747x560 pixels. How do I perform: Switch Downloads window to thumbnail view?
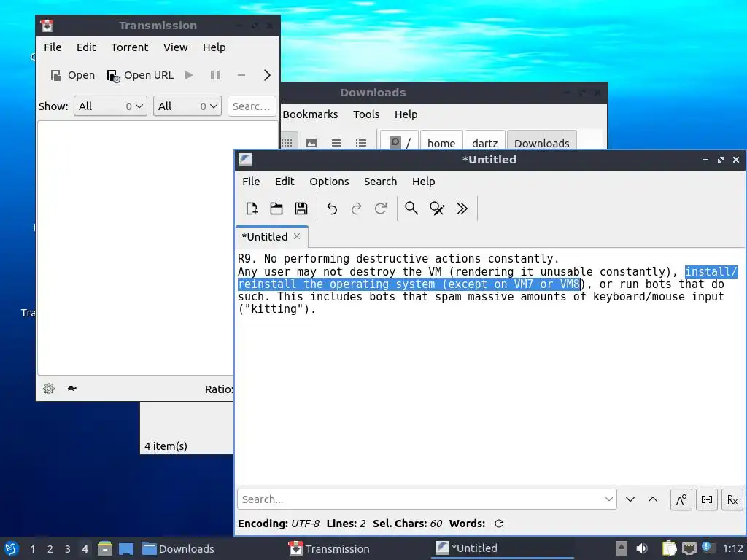[311, 143]
